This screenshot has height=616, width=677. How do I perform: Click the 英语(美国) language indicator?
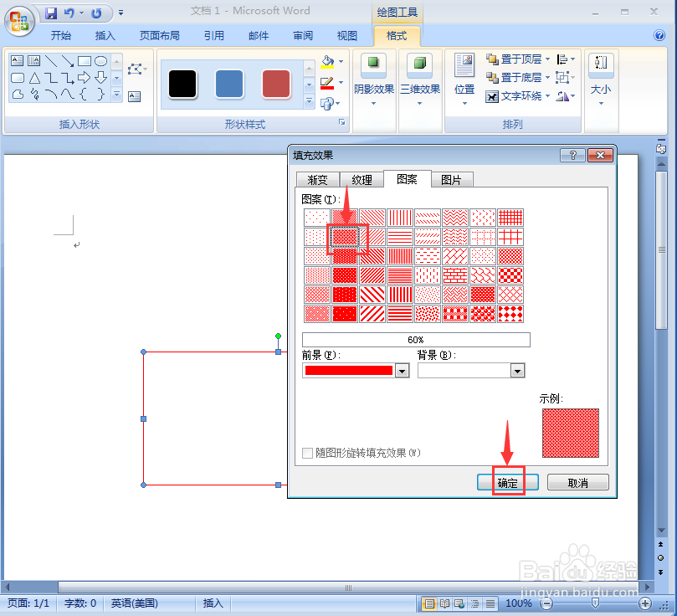(x=134, y=603)
